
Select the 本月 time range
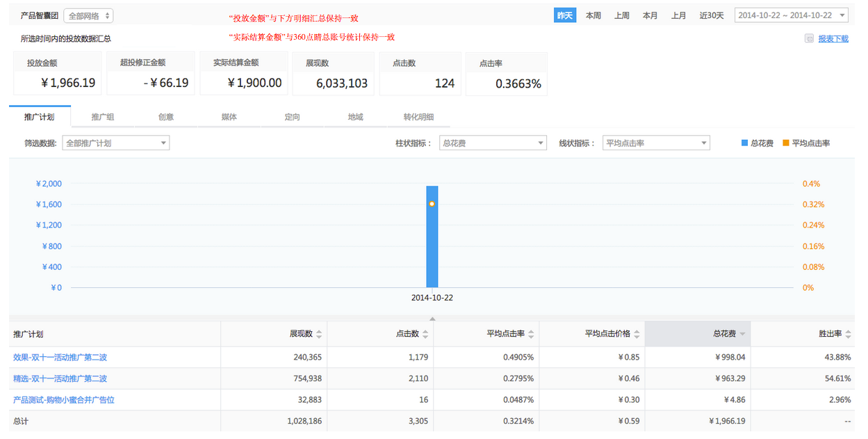pos(650,15)
